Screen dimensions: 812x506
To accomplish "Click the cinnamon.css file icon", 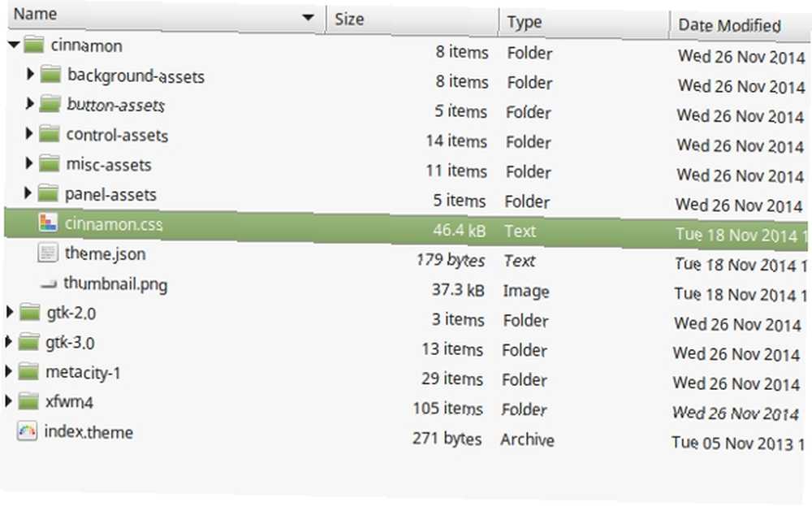I will [x=47, y=223].
